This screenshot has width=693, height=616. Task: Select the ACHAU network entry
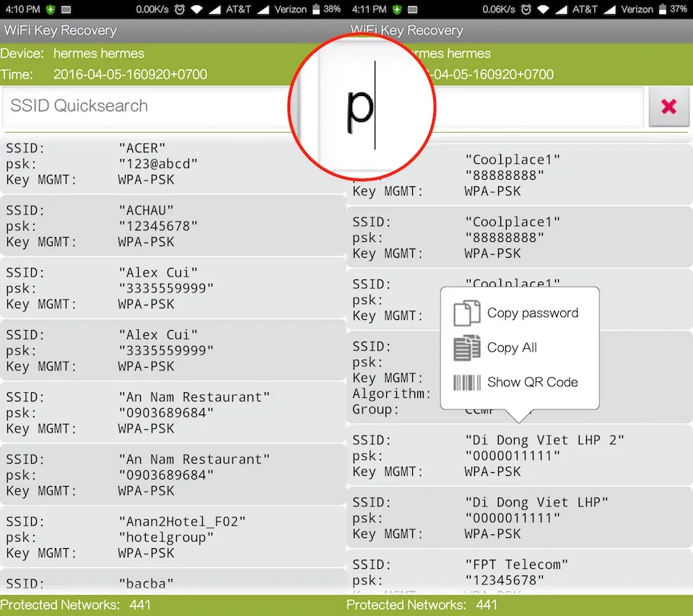point(173,226)
